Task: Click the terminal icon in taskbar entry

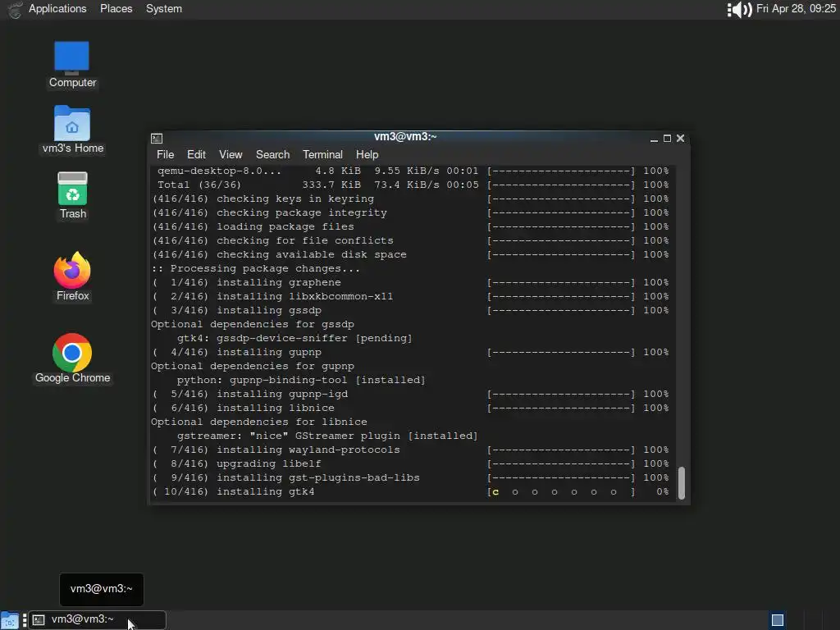Action: pyautogui.click(x=39, y=620)
